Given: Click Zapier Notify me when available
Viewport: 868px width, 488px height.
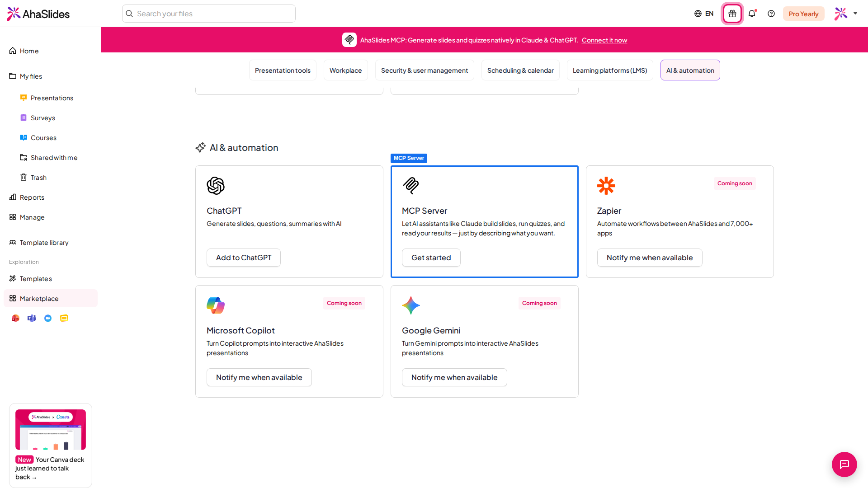Looking at the screenshot, I should [650, 258].
